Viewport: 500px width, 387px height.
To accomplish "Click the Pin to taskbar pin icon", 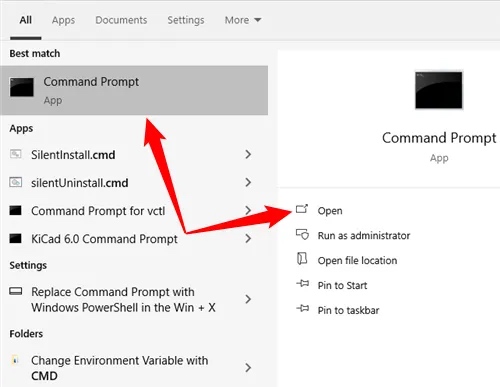I will coord(303,309).
